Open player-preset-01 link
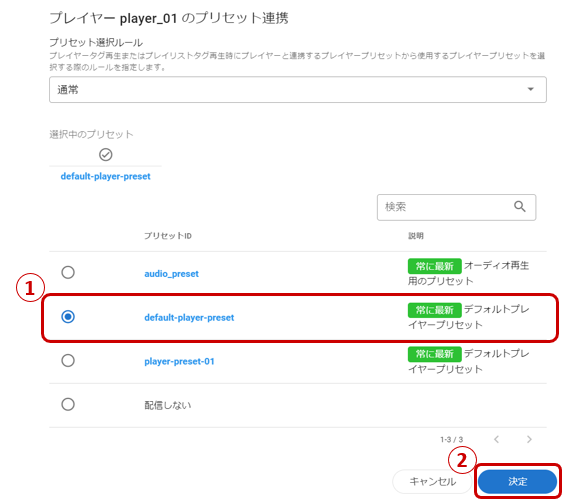568x502 pixels. click(179, 361)
